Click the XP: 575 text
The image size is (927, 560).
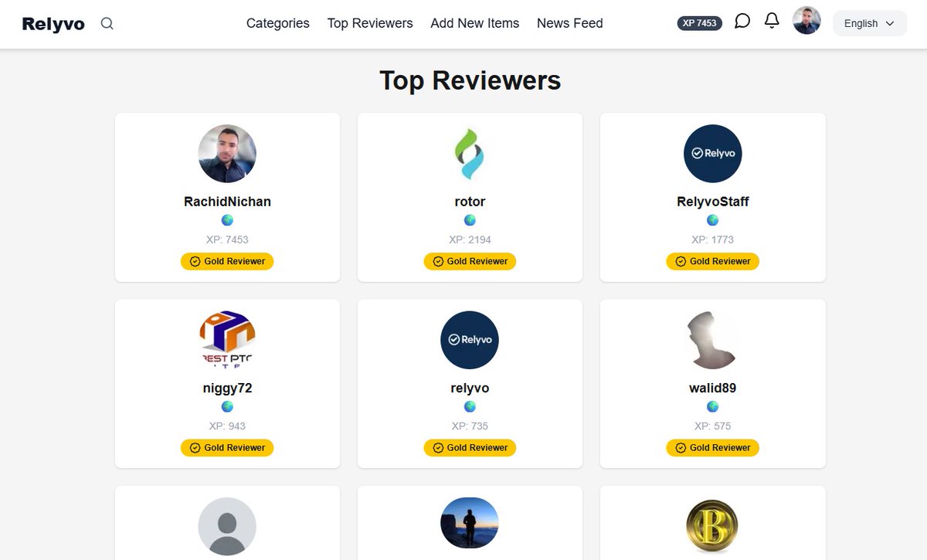713,426
